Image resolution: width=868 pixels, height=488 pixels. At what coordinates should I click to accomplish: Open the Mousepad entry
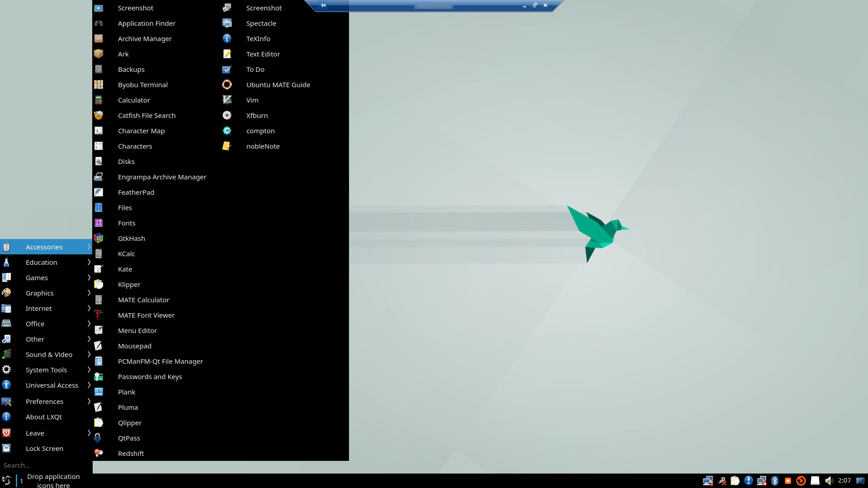tap(156, 346)
